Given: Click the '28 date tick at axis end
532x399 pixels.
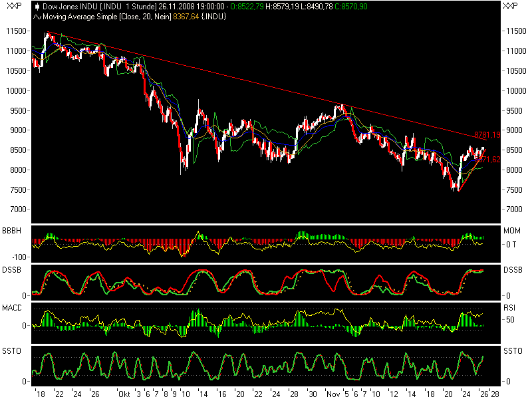Looking at the screenshot, I should point(495,394).
